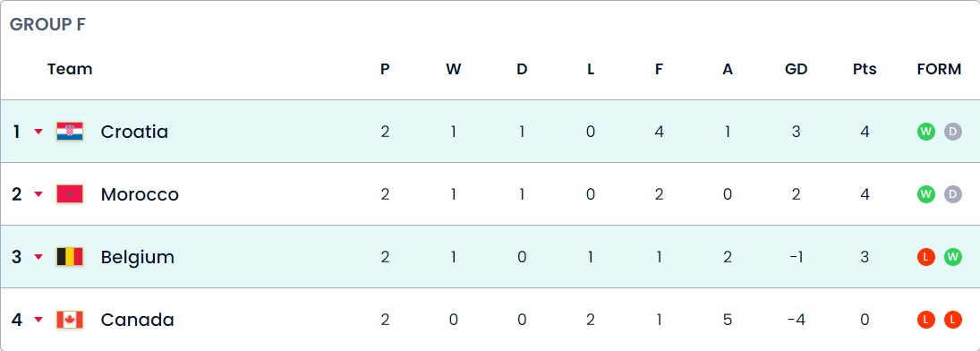
Task: Open the Canada team link
Action: pos(138,320)
